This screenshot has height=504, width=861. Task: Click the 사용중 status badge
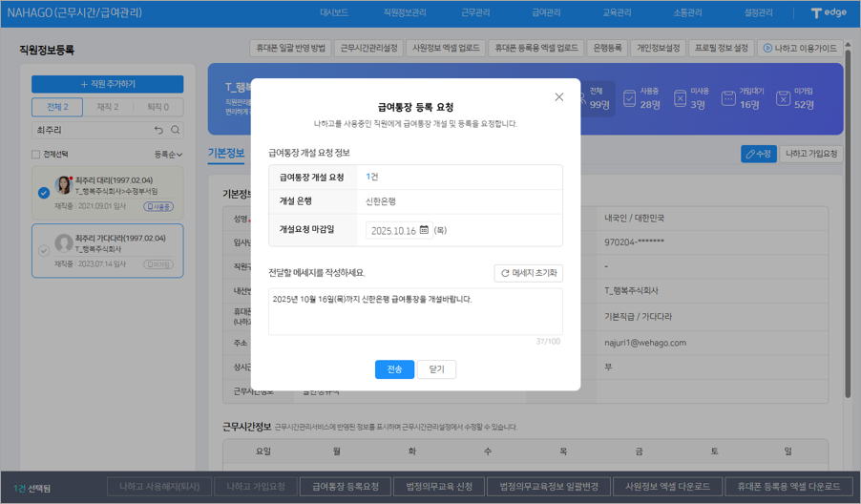(158, 206)
